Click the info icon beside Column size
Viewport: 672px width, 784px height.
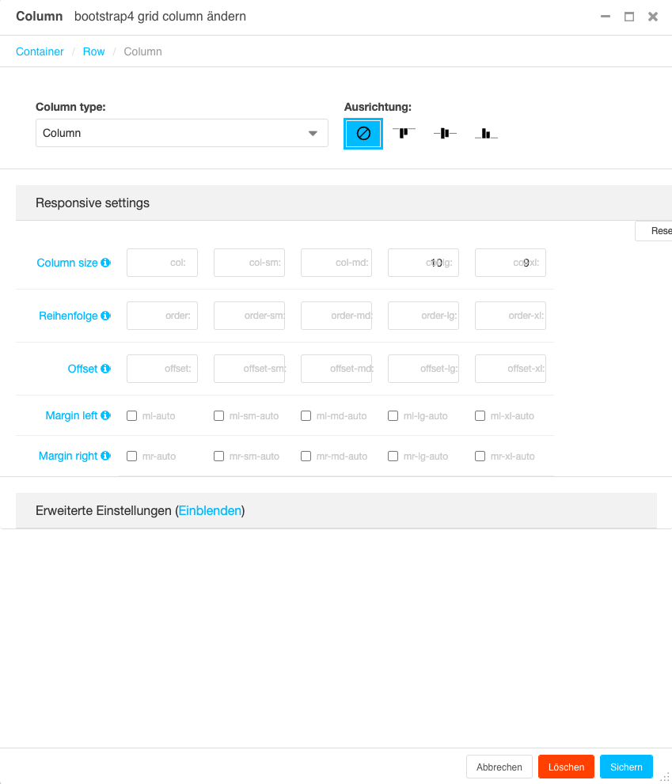tap(106, 263)
